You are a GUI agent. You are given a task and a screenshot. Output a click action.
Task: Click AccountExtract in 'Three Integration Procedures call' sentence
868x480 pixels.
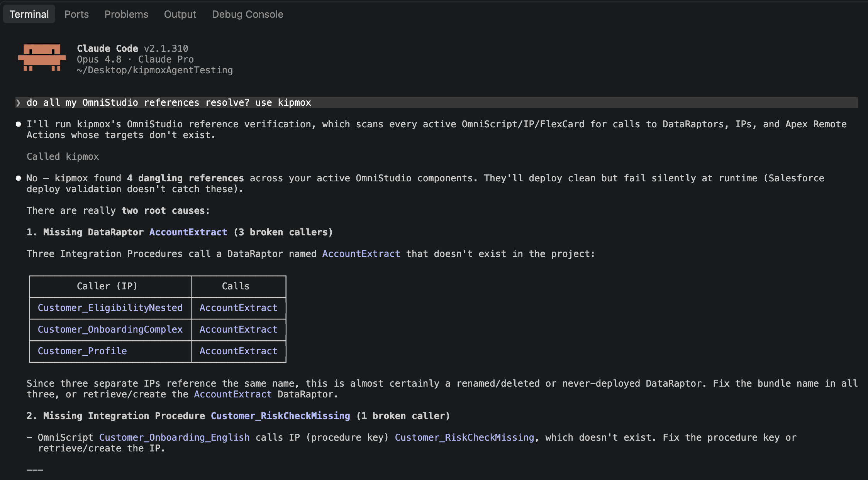361,254
